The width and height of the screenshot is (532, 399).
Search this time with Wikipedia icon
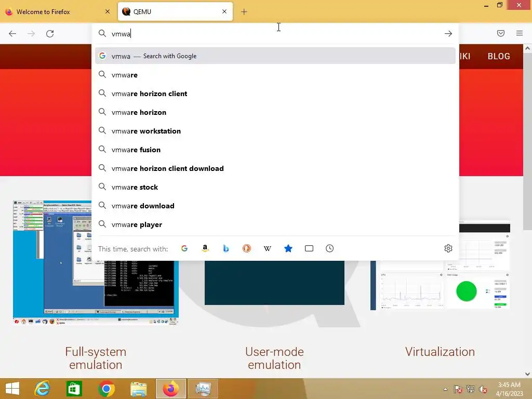tap(268, 248)
